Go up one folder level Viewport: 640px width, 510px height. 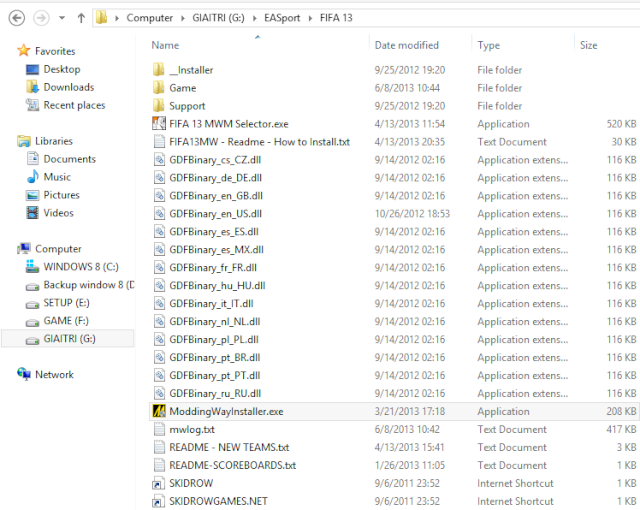[81, 18]
